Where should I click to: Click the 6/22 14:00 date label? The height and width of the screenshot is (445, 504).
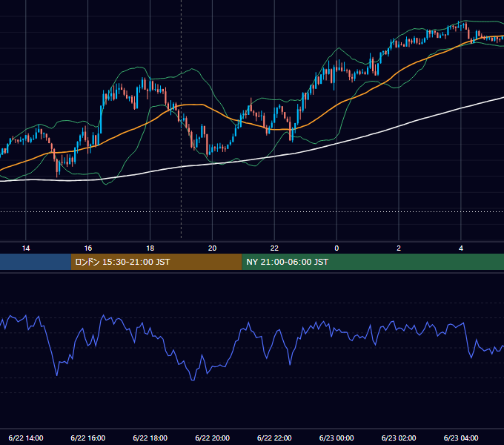pyautogui.click(x=26, y=438)
